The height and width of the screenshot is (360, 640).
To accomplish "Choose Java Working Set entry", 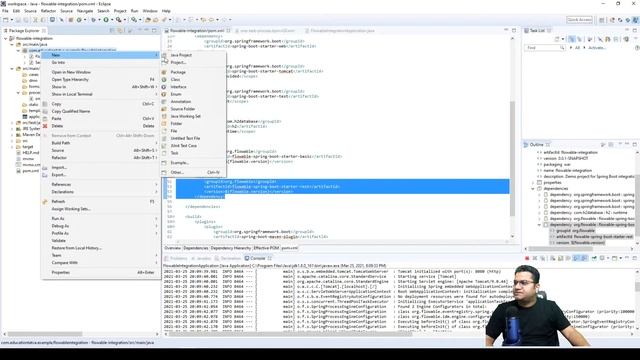I will 185,116.
